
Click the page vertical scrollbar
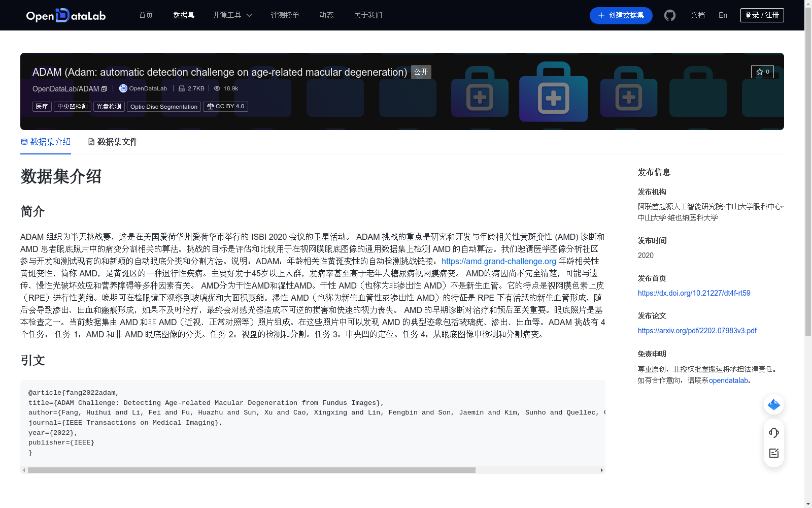click(x=808, y=172)
